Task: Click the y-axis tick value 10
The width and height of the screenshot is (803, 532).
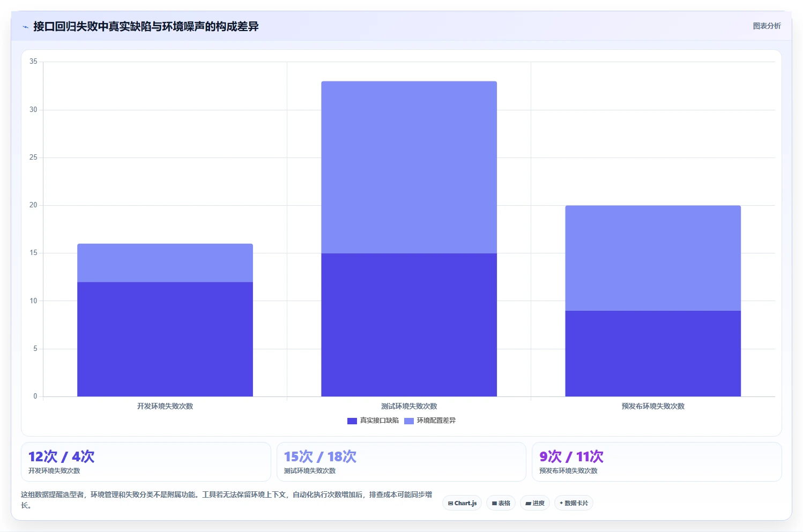Action: pos(33,301)
